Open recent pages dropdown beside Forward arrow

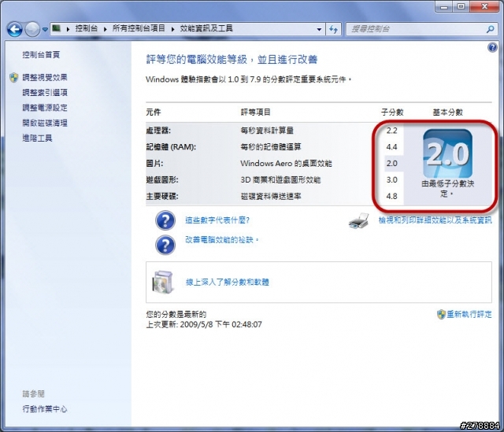(46, 30)
